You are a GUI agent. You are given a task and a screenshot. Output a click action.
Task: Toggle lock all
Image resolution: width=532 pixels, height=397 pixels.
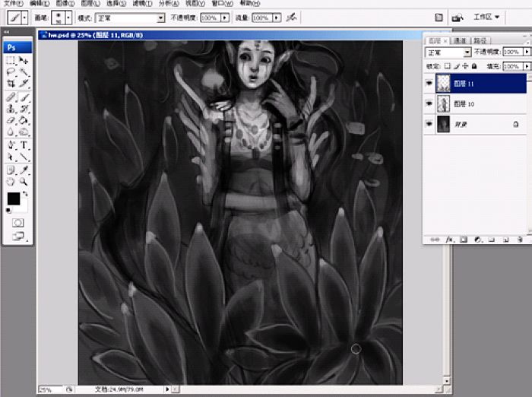coord(474,66)
